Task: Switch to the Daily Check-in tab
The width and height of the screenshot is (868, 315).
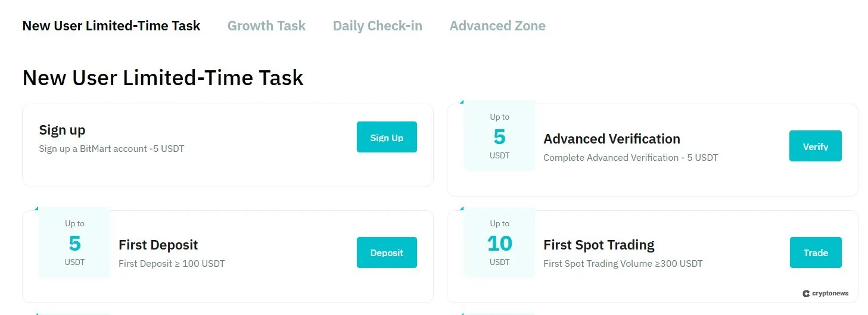Action: tap(377, 26)
